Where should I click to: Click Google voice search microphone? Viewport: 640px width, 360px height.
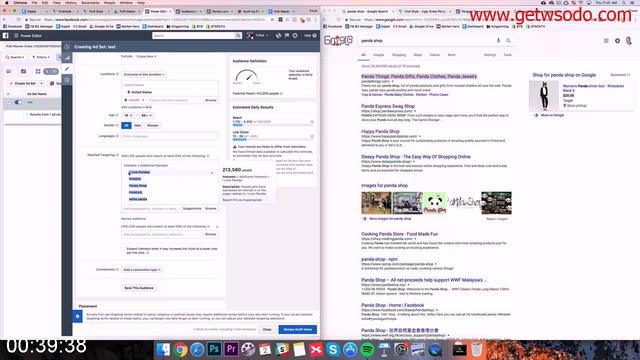498,41
